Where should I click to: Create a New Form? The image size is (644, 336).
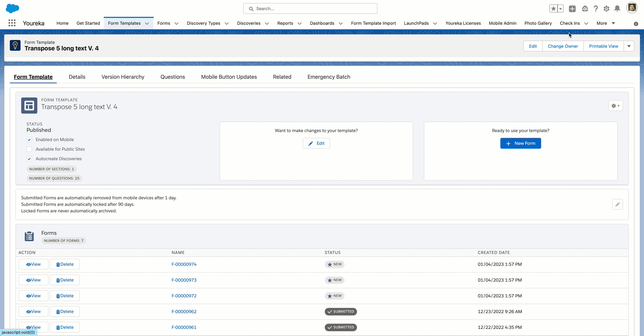click(x=521, y=143)
